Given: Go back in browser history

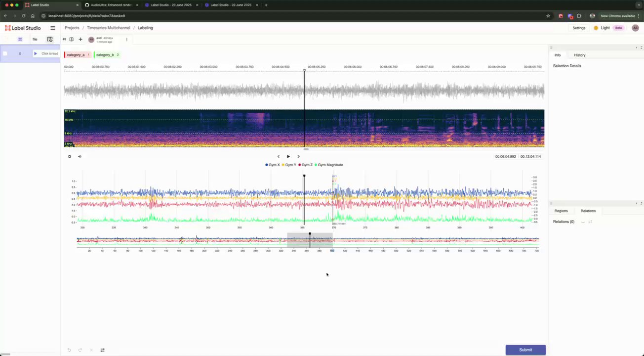Looking at the screenshot, I should point(5,16).
